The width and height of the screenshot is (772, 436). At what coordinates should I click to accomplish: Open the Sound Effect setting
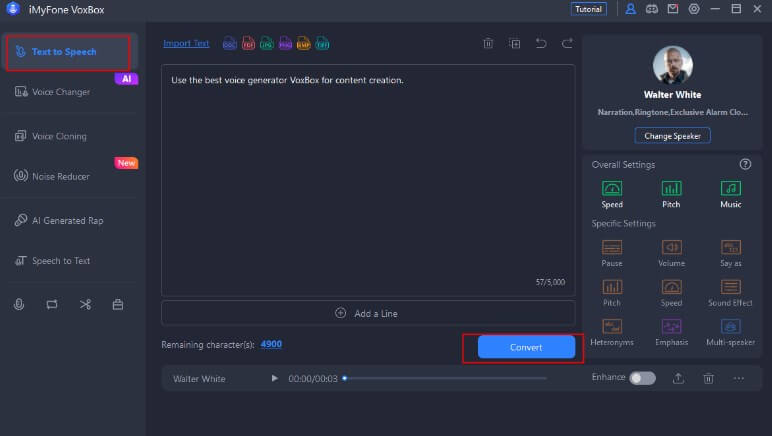(731, 293)
